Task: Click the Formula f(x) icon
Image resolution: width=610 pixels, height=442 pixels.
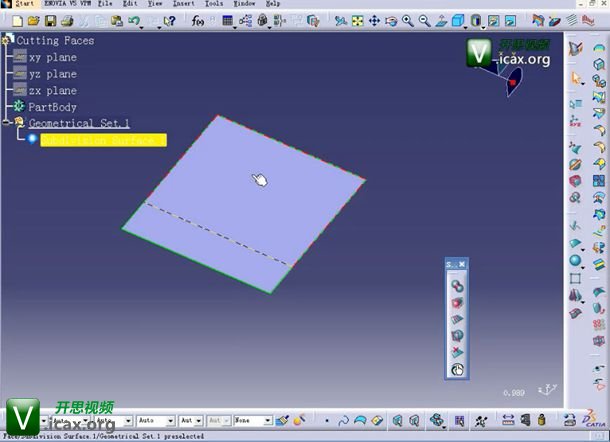Action: tap(196, 20)
